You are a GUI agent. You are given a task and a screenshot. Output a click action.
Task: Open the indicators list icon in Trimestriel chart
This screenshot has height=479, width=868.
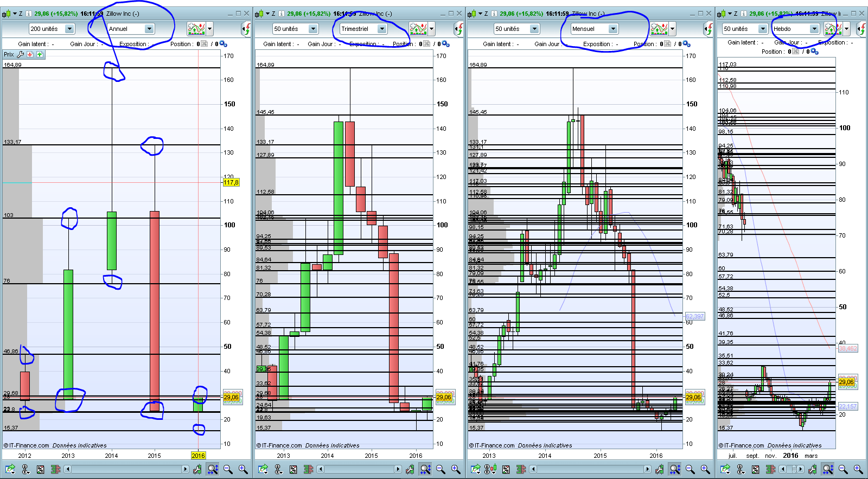pyautogui.click(x=293, y=469)
